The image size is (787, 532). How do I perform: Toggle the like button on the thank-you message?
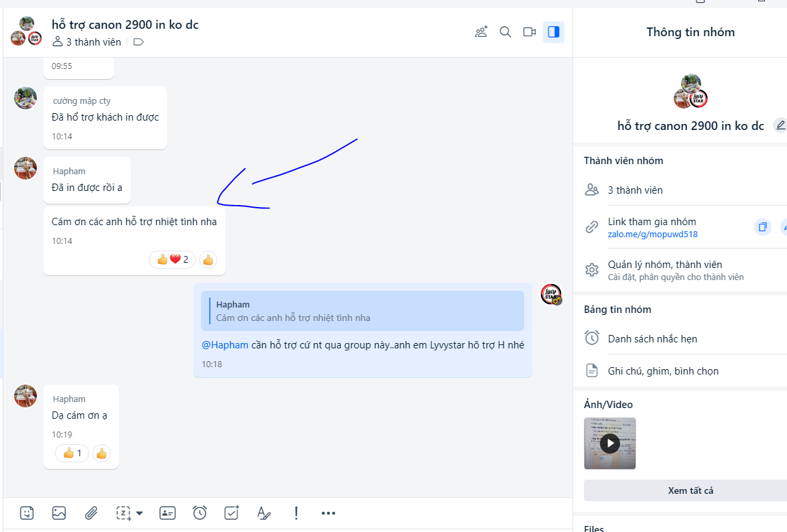click(x=208, y=260)
